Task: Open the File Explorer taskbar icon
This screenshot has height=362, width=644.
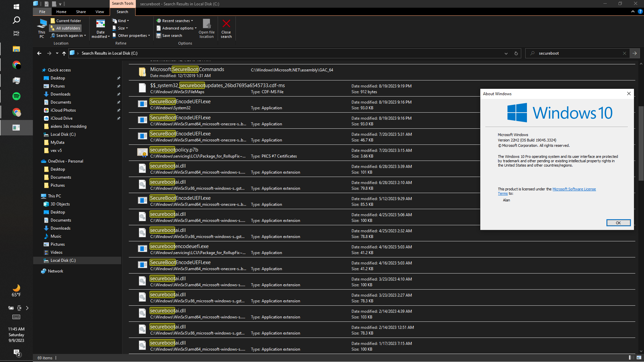Action: coord(16,49)
